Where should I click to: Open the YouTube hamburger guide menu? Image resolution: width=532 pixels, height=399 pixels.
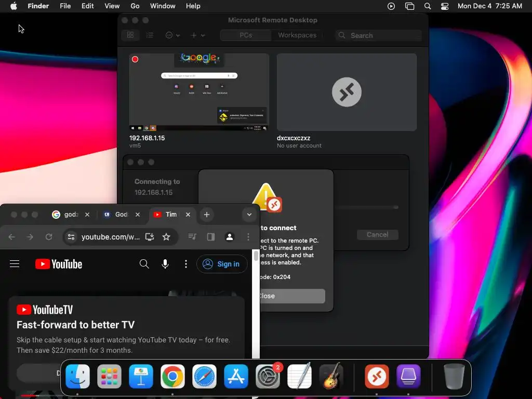click(x=15, y=264)
